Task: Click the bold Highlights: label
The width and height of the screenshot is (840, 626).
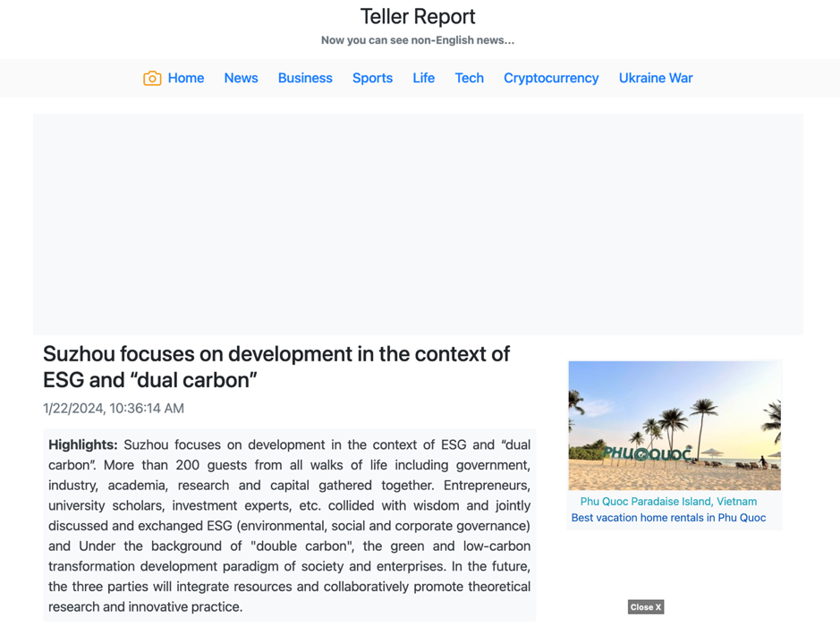Action: point(83,445)
